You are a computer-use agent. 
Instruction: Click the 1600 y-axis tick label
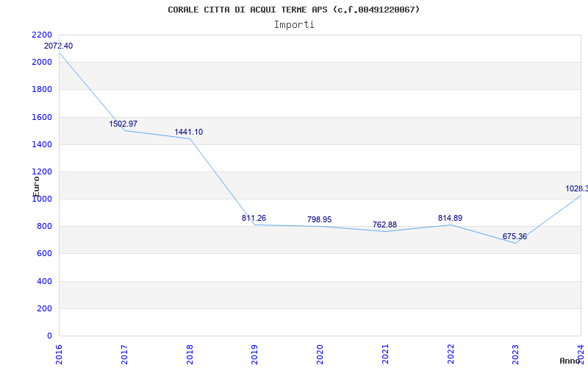(x=42, y=117)
